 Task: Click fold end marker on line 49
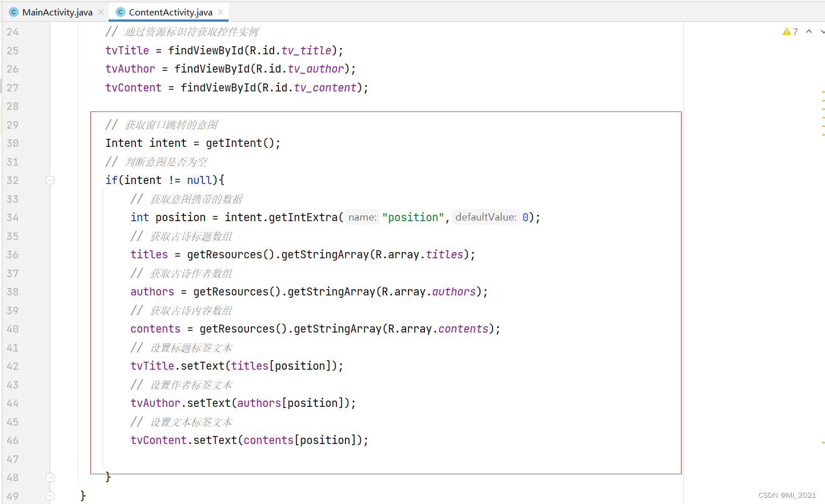click(50, 496)
